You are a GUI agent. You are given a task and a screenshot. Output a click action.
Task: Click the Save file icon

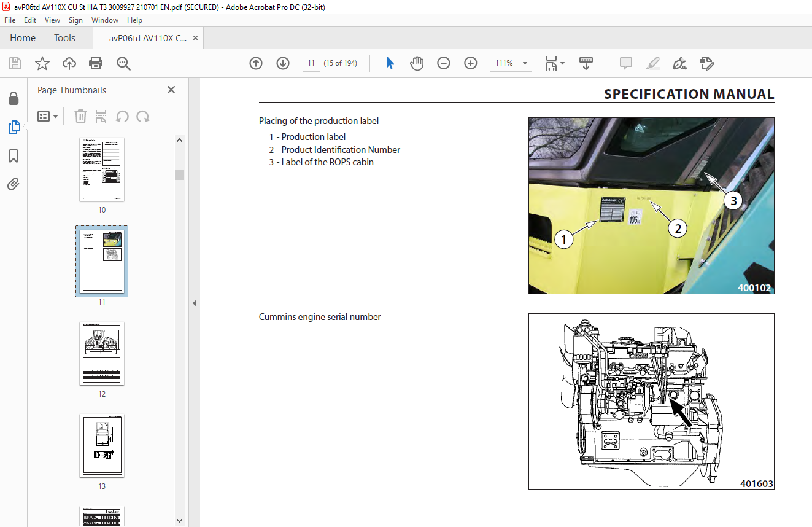coord(15,63)
